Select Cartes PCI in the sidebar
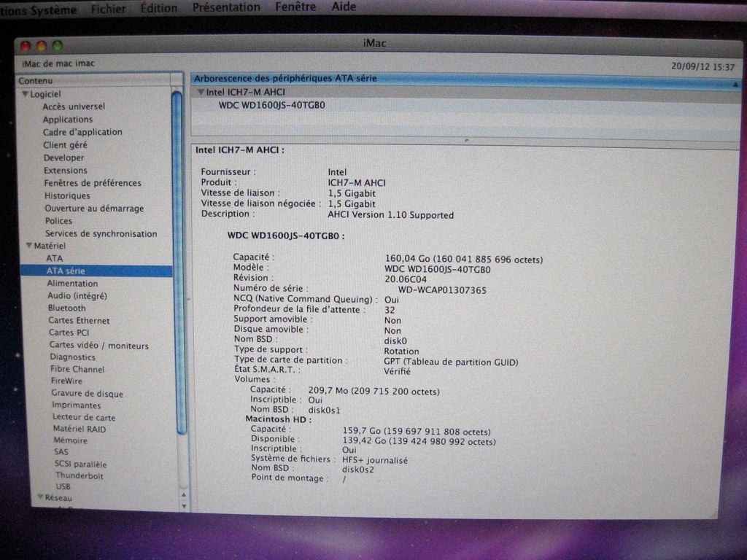The image size is (747, 560). [x=69, y=332]
